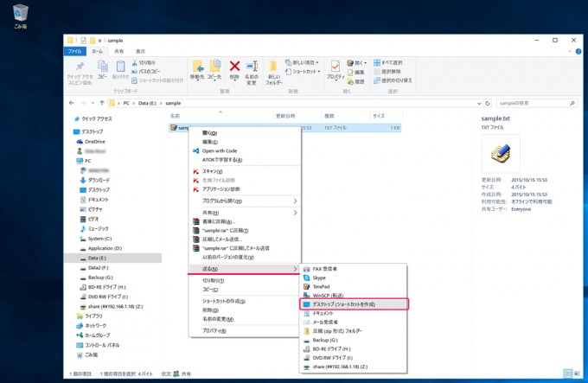Click the refresh button beside address bar

click(488, 103)
